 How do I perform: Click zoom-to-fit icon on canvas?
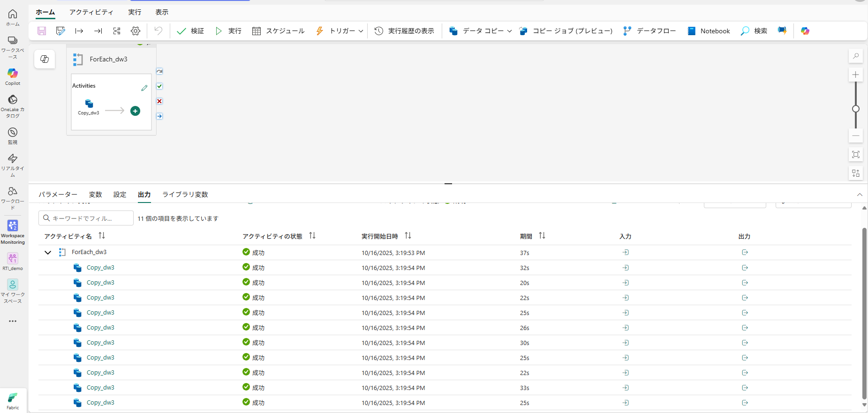[x=856, y=155]
